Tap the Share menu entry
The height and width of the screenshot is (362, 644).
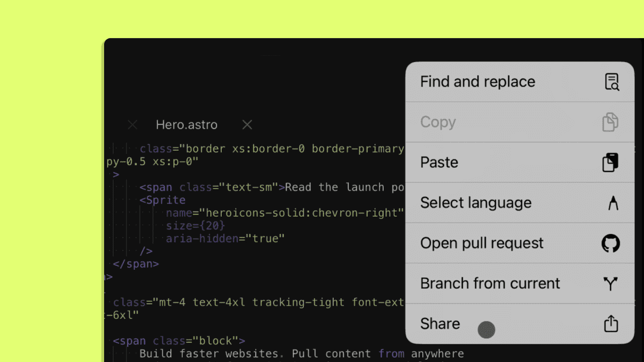click(x=440, y=323)
